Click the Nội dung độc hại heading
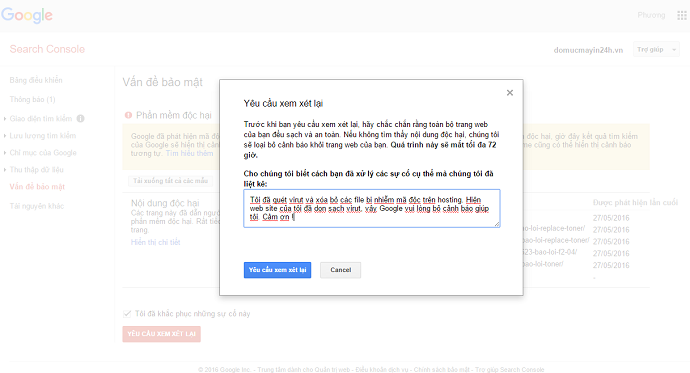The height and width of the screenshot is (373, 690). (165, 203)
